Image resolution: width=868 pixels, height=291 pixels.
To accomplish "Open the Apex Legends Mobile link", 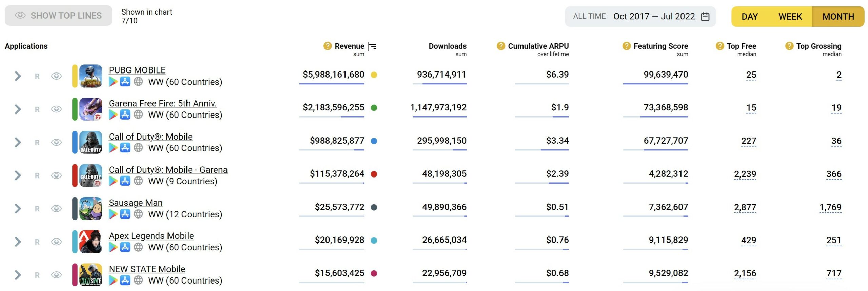I will (151, 236).
